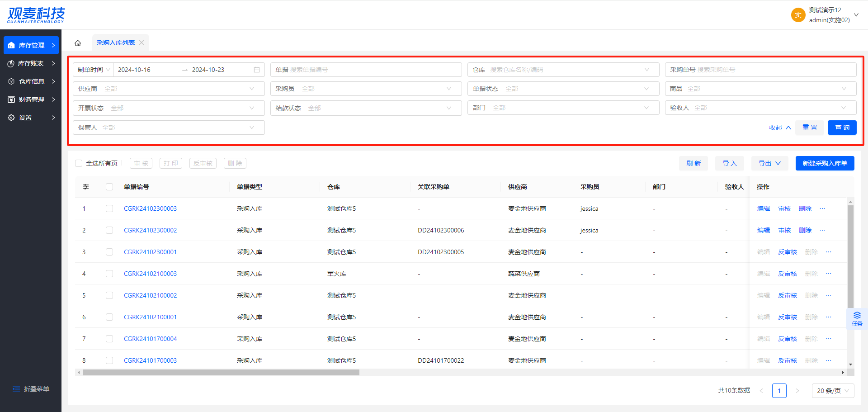868x412 pixels.
Task: Click the user avatar icon
Action: (798, 15)
